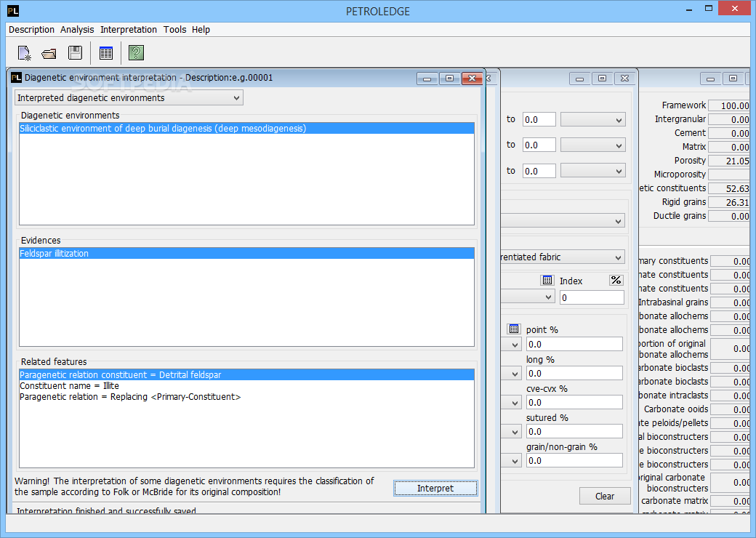This screenshot has width=756, height=538.
Task: Click the table icon beside Index
Action: coord(547,280)
